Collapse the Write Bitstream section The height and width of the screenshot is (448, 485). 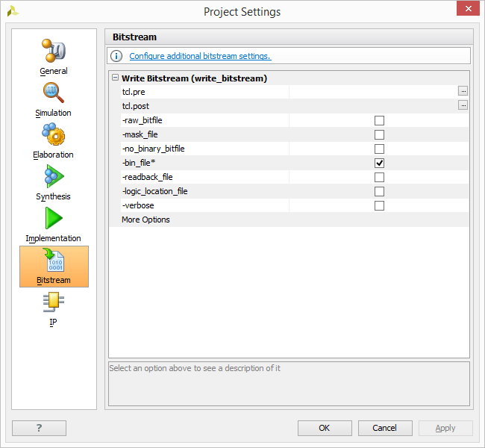116,78
